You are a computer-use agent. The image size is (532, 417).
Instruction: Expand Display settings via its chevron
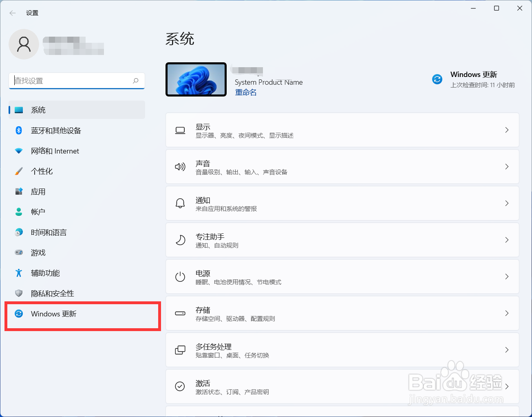507,130
